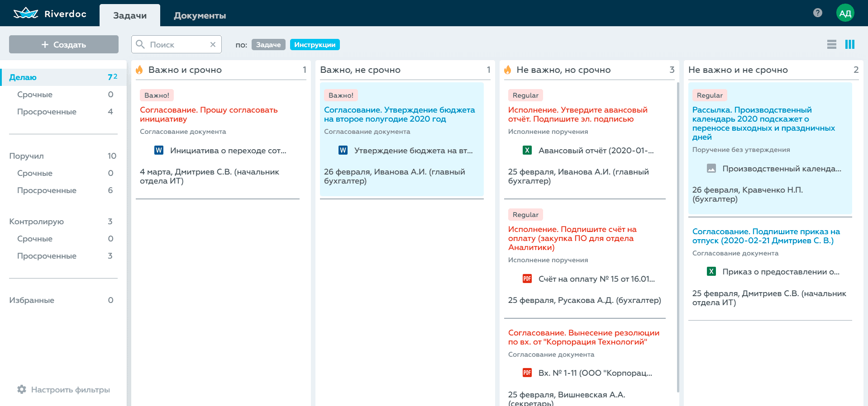Switch to column board view
This screenshot has width=868, height=406.
(849, 44)
